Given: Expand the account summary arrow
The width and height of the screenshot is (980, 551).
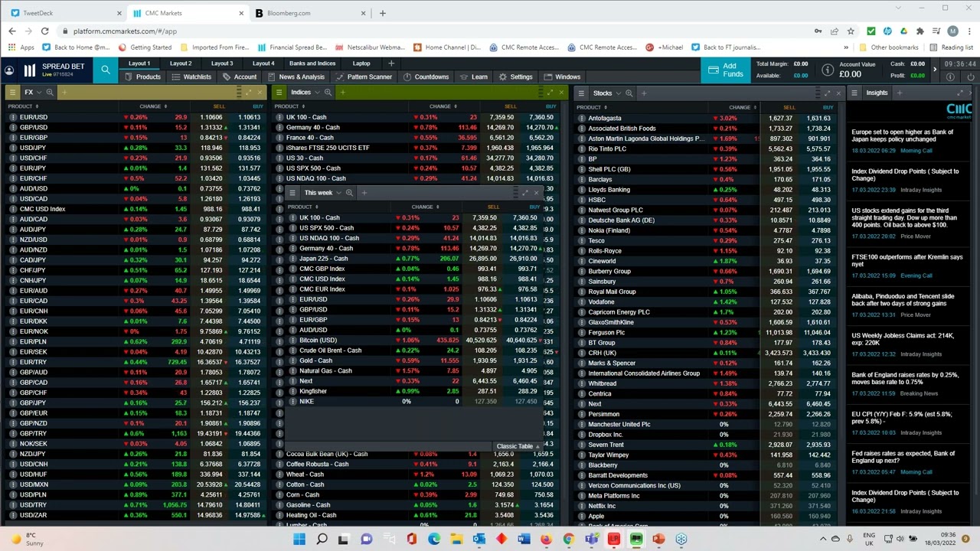Looking at the screenshot, I should (934, 70).
